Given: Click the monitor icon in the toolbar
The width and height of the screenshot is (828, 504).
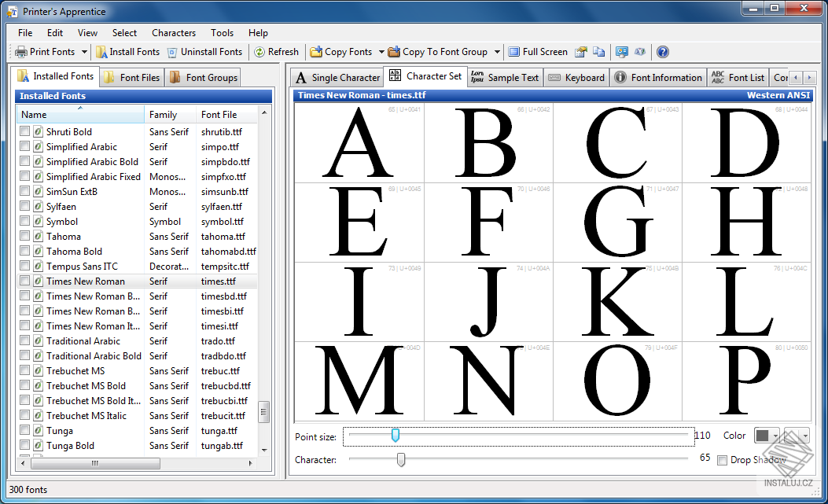Looking at the screenshot, I should pos(622,52).
